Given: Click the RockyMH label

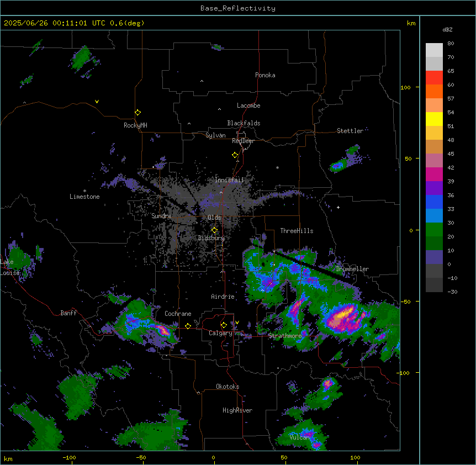Looking at the screenshot, I should [135, 125].
